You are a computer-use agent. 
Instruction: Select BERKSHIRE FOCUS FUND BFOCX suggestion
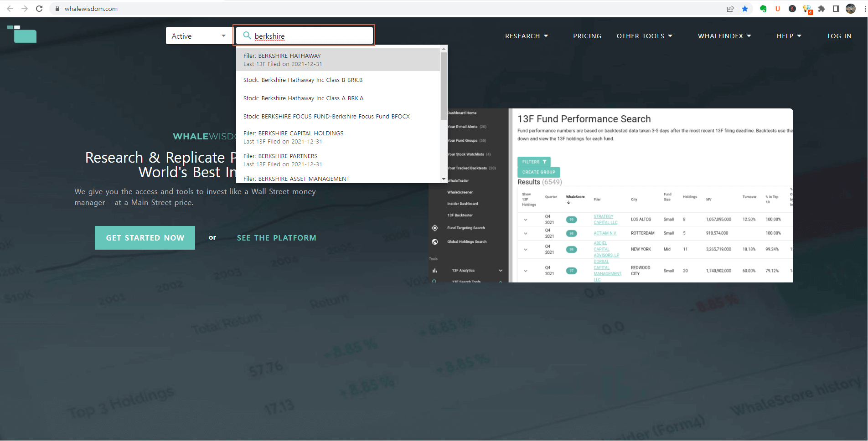(x=338, y=117)
